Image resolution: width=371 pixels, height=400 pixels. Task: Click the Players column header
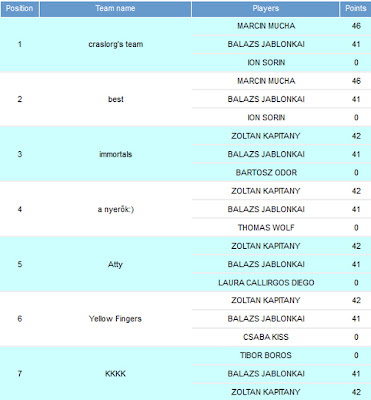(266, 9)
